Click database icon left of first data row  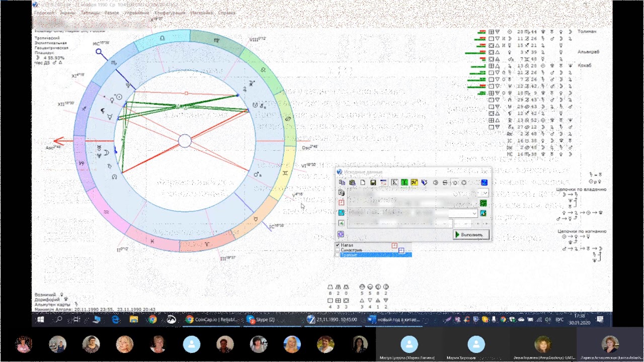[341, 193]
